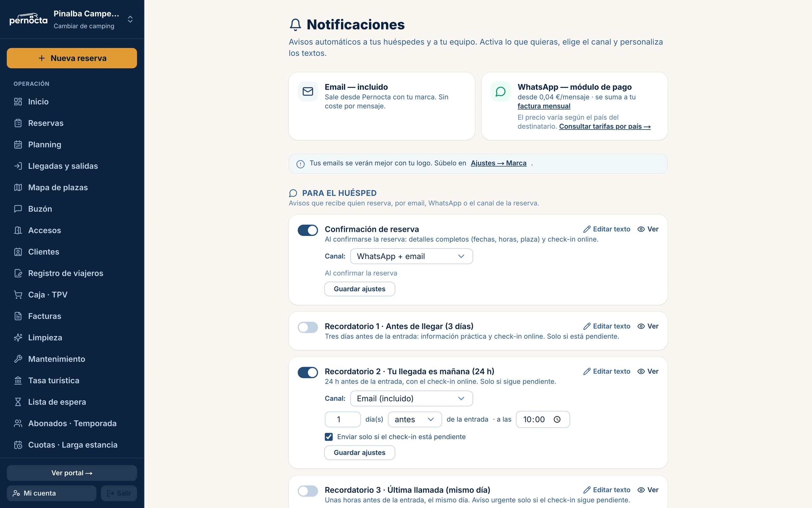Viewport: 812px width, 508px height.
Task: Open the camping switcher chevron
Action: point(130,19)
